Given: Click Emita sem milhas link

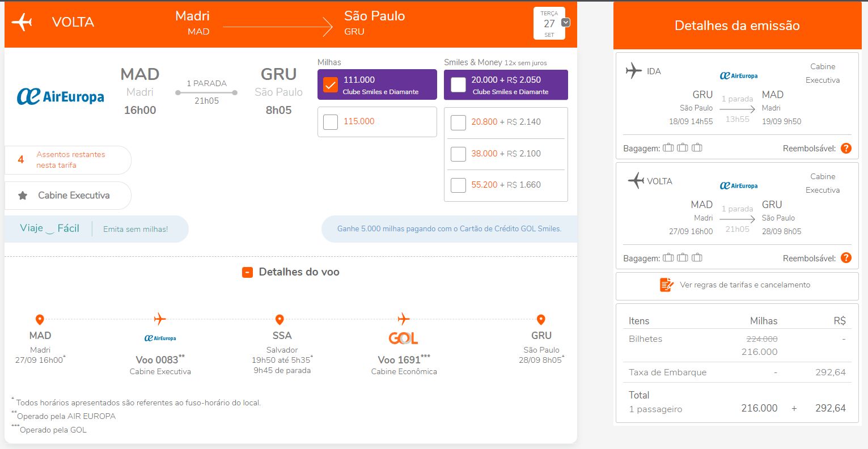Looking at the screenshot, I should [136, 230].
